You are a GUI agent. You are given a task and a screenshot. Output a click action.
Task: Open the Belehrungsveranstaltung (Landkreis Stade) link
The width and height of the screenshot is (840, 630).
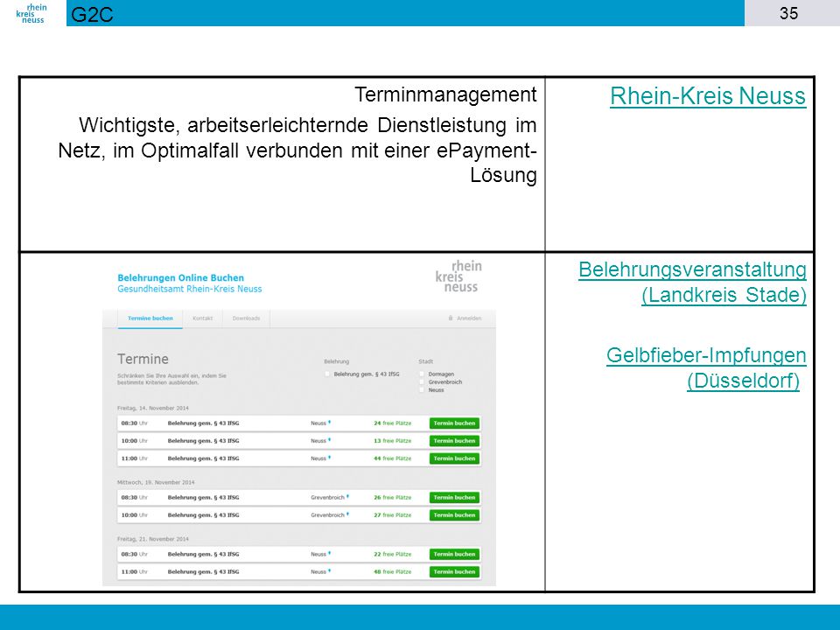693,282
